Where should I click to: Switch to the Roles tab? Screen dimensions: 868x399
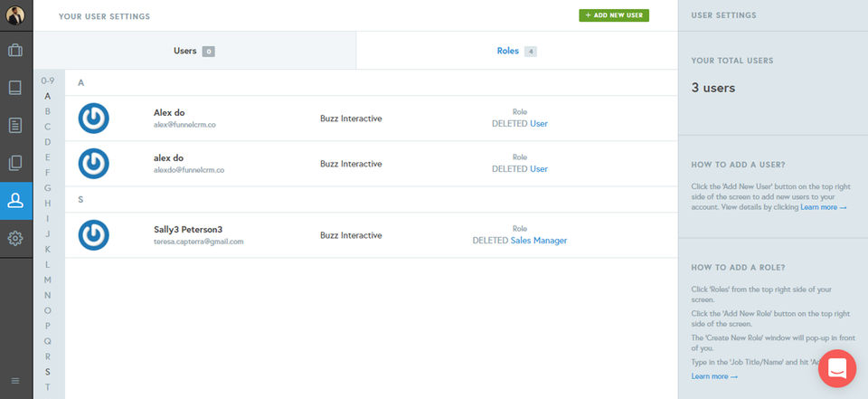click(508, 52)
